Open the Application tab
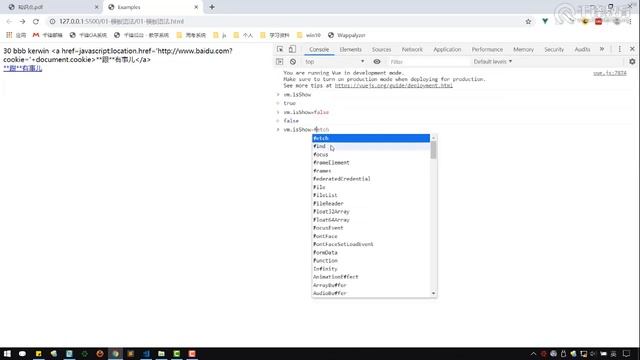 tap(447, 49)
